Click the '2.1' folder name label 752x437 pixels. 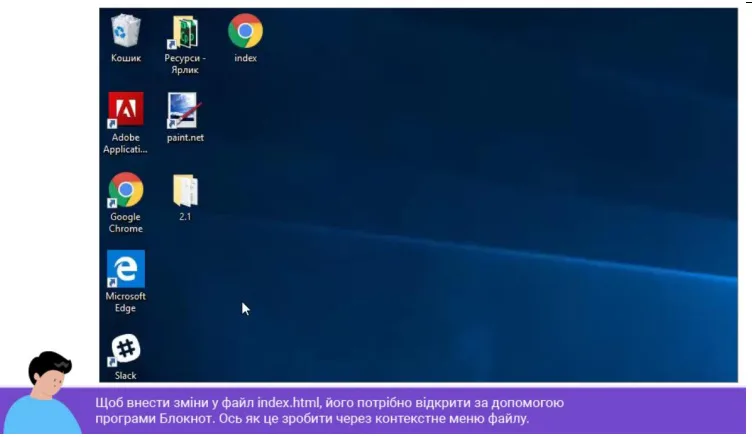pos(185,217)
